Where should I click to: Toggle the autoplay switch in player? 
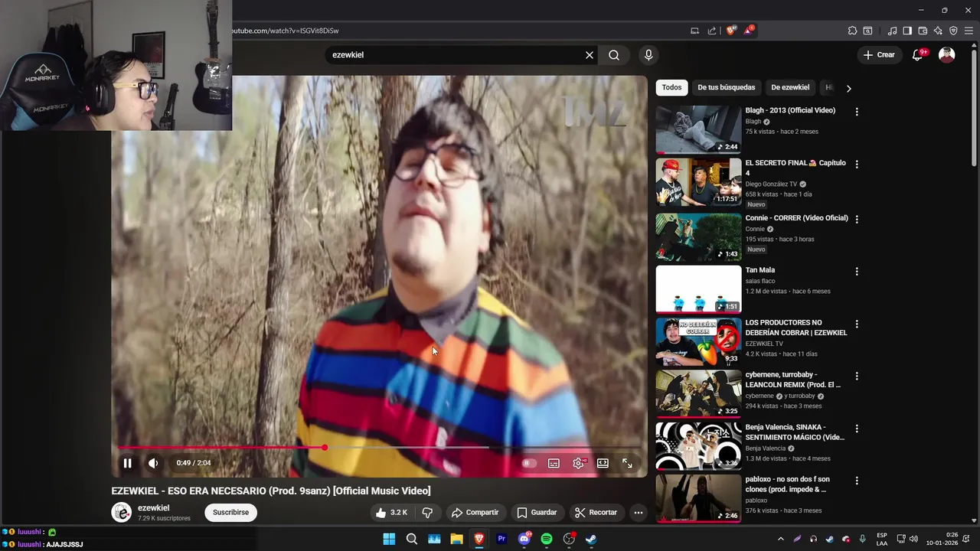528,463
